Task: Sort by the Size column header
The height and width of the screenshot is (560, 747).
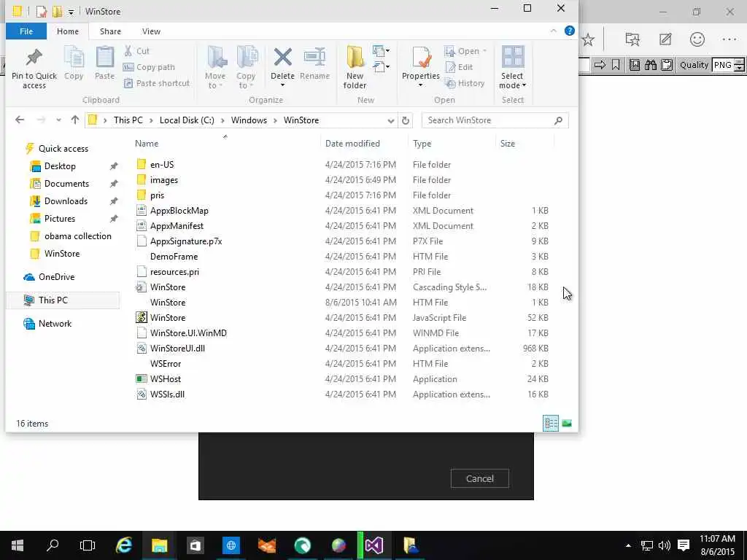Action: [508, 144]
